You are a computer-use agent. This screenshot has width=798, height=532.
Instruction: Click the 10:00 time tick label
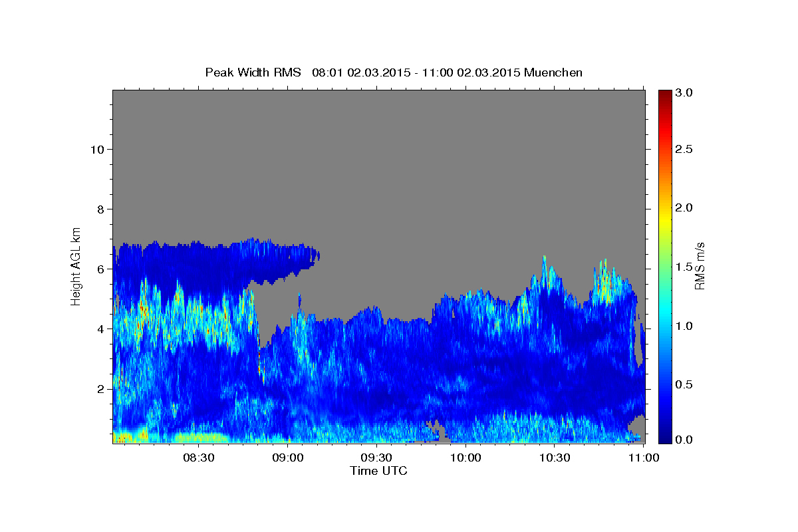pyautogui.click(x=465, y=458)
